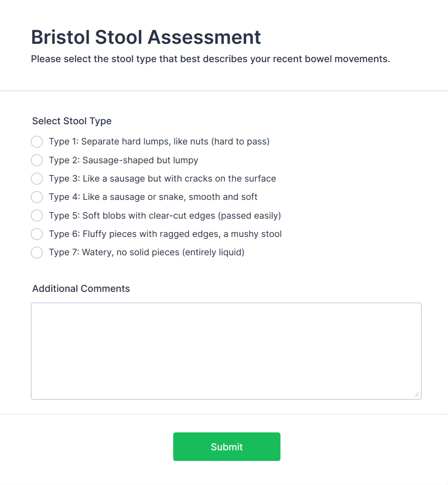Click the Additional Comments heading

click(80, 288)
